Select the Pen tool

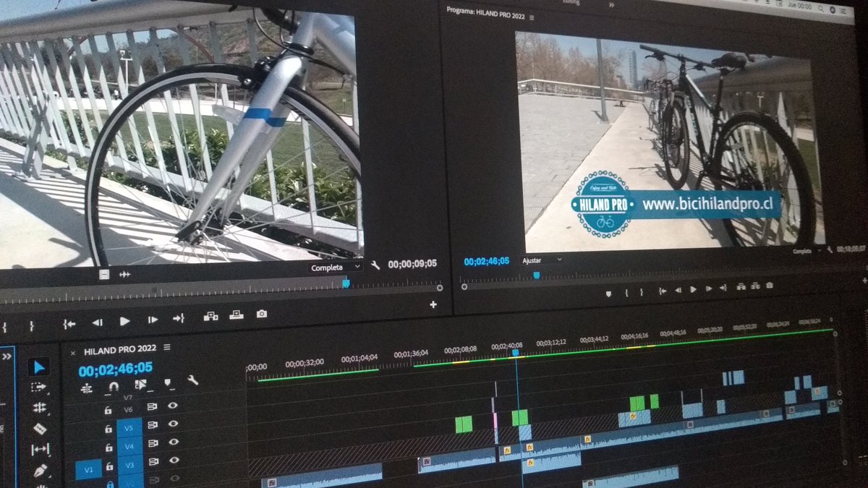pos(41,471)
